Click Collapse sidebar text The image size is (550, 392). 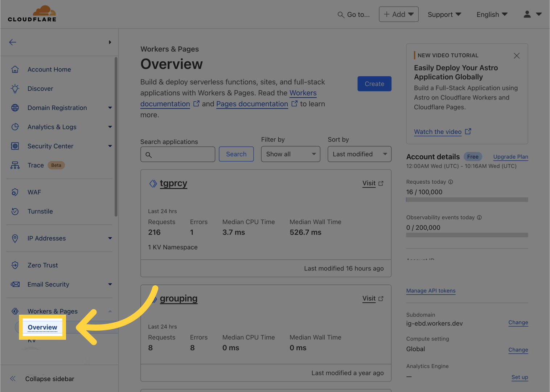50,379
